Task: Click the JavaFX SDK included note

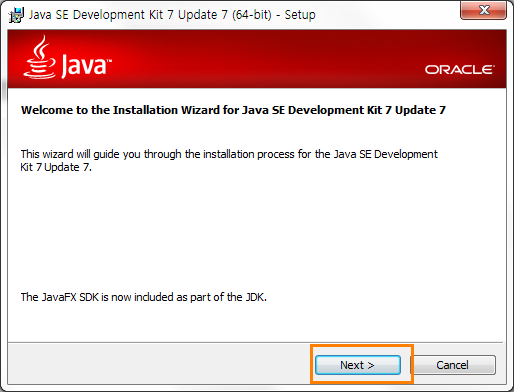Action: pyautogui.click(x=144, y=297)
